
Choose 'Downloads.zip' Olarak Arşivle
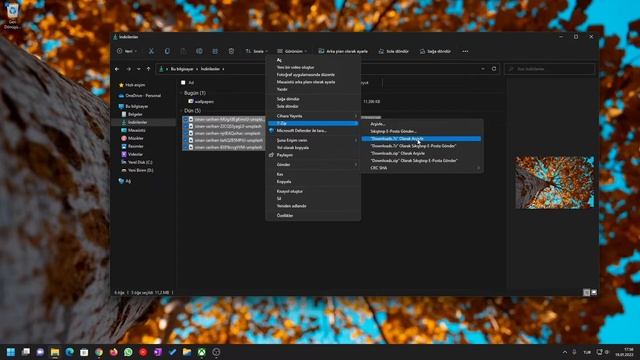[422, 153]
